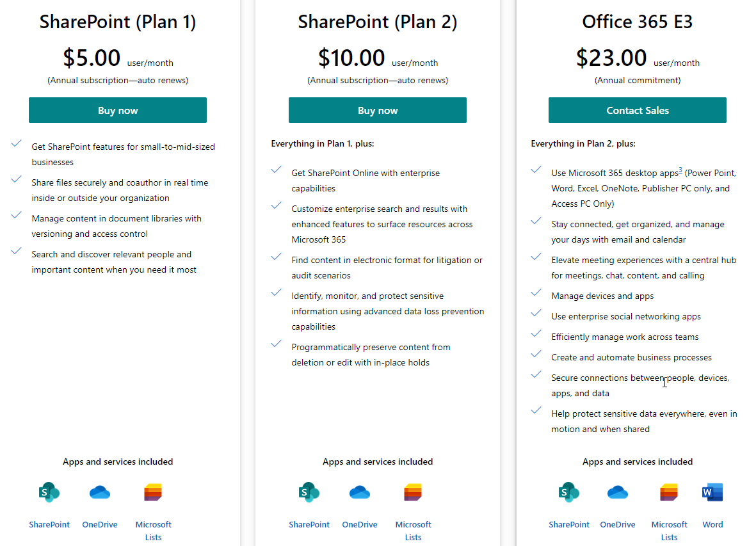Click the OneDrive icon under Office 365 E3

[618, 492]
